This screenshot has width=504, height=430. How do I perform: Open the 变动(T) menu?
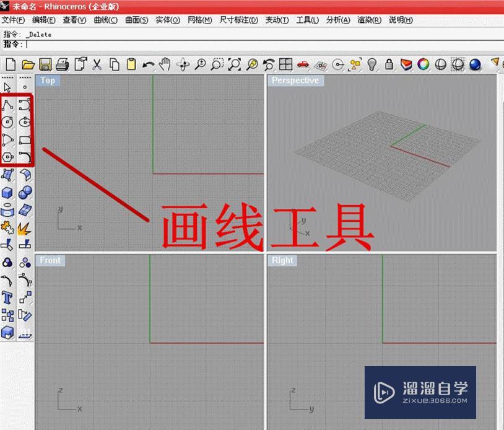(277, 20)
